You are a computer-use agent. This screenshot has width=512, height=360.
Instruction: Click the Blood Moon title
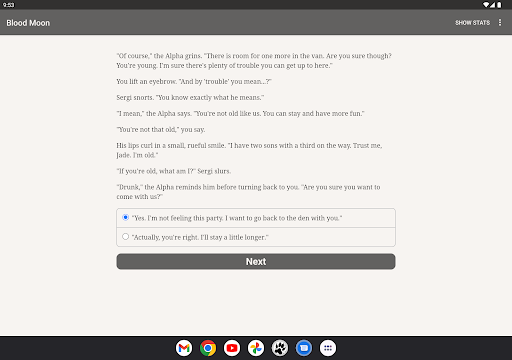tap(28, 23)
